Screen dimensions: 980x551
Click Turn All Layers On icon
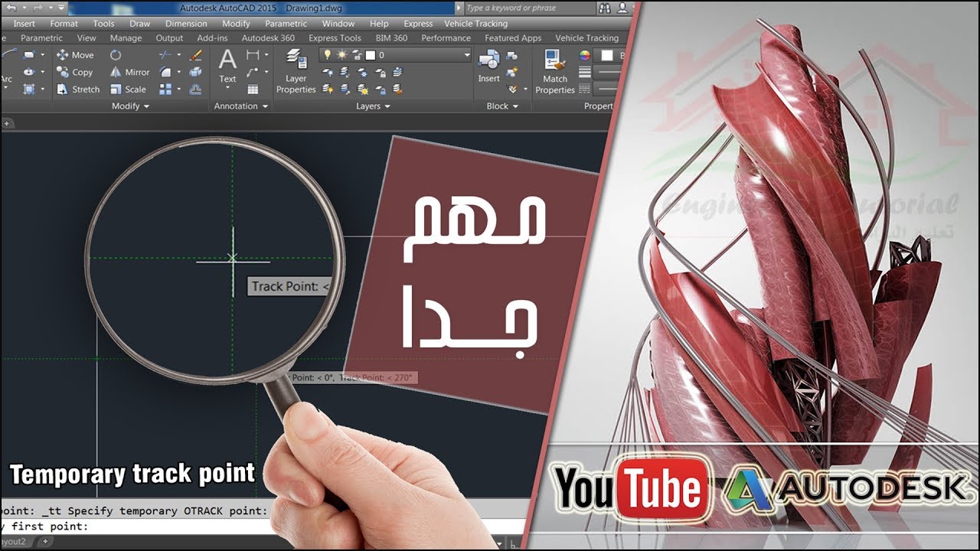(328, 90)
